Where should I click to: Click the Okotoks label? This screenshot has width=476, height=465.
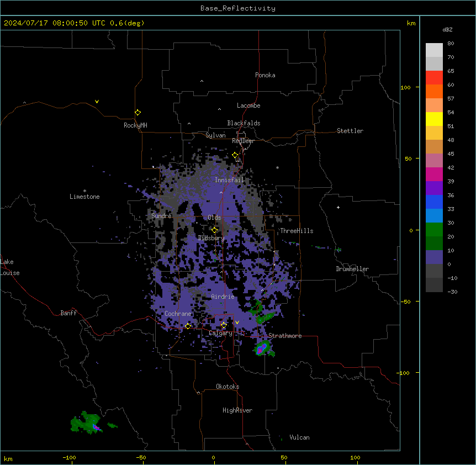(x=228, y=387)
